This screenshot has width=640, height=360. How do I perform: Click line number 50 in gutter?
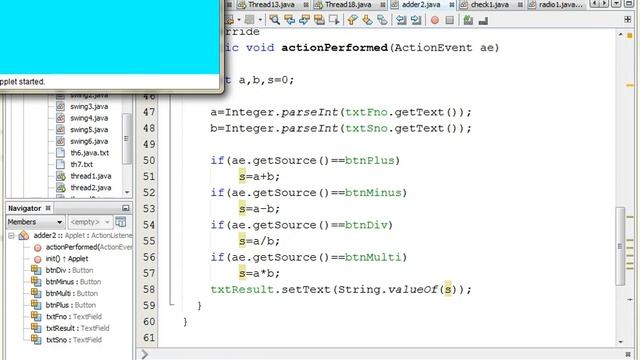[149, 160]
